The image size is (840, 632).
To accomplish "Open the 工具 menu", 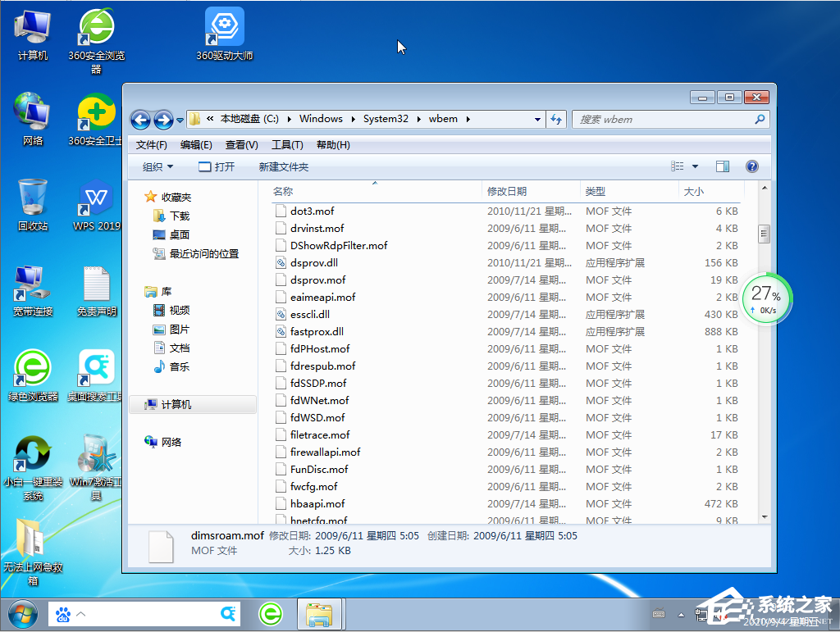I will [287, 144].
